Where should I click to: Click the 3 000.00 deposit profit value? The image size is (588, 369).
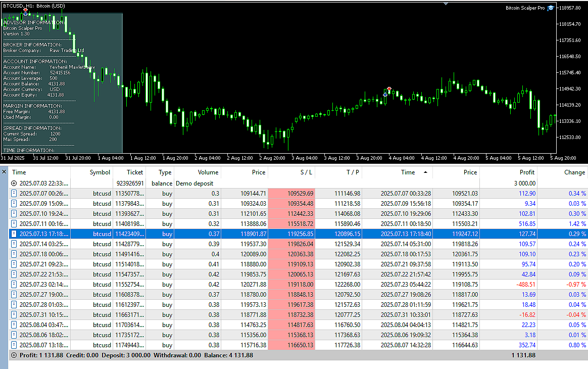(x=525, y=183)
